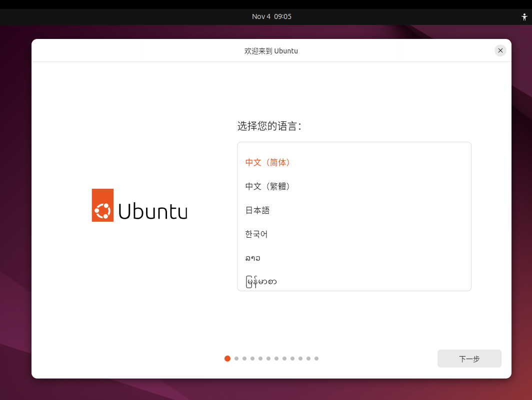Choose 日本語 from the language list
This screenshot has height=400, width=532.
point(354,210)
